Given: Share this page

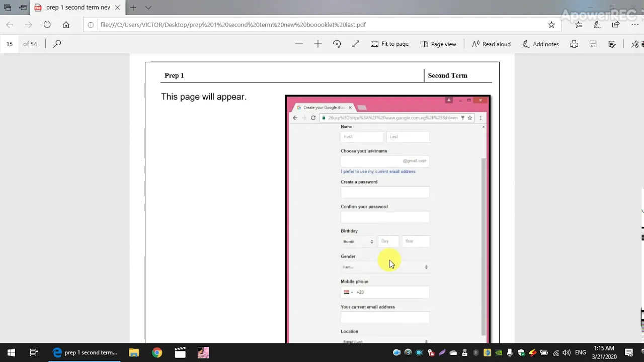Looking at the screenshot, I should [x=616, y=25].
